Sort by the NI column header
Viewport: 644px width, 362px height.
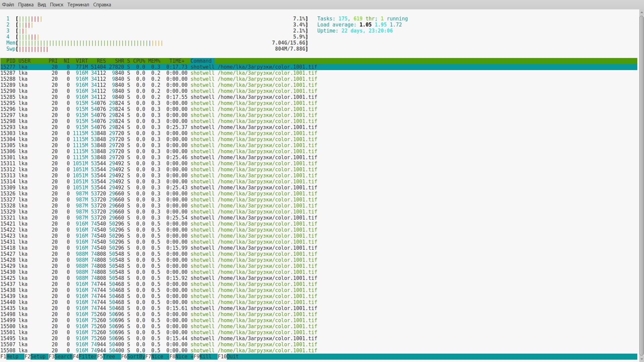[67, 61]
